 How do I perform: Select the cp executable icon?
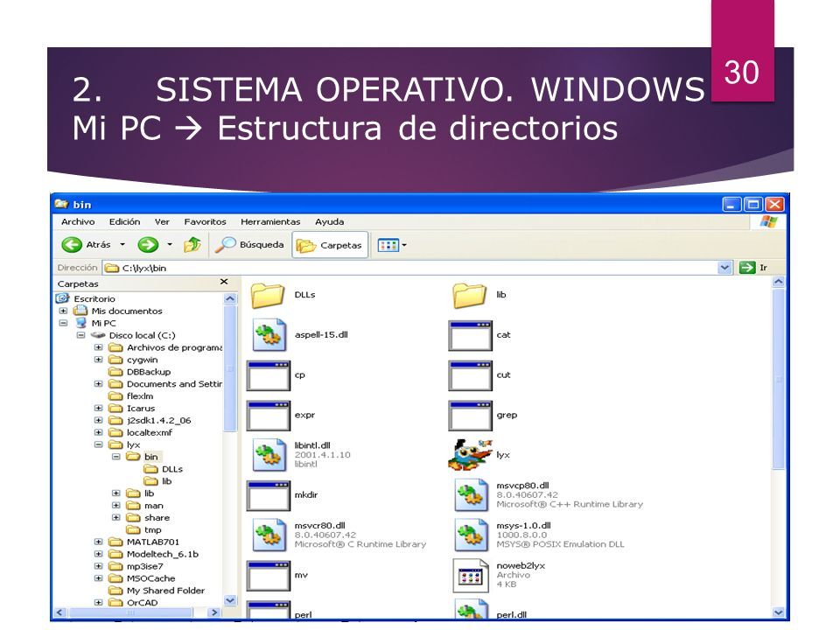[268, 376]
